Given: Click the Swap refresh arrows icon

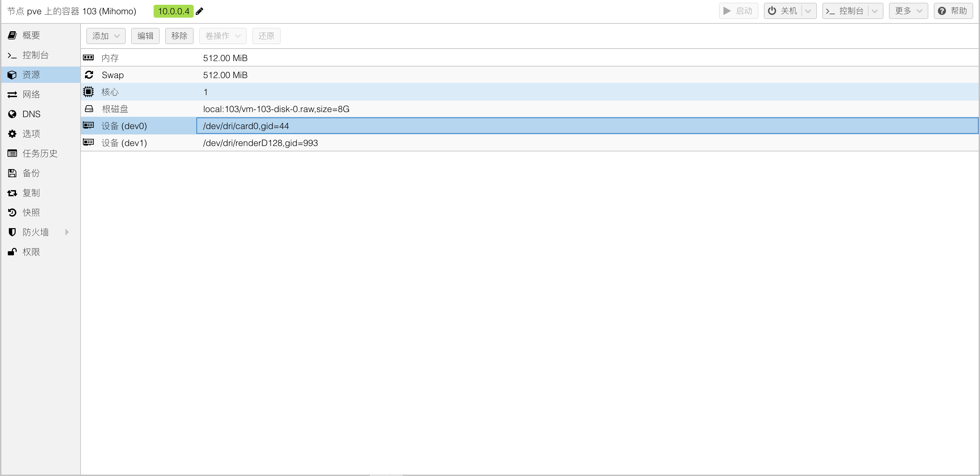Looking at the screenshot, I should point(89,75).
